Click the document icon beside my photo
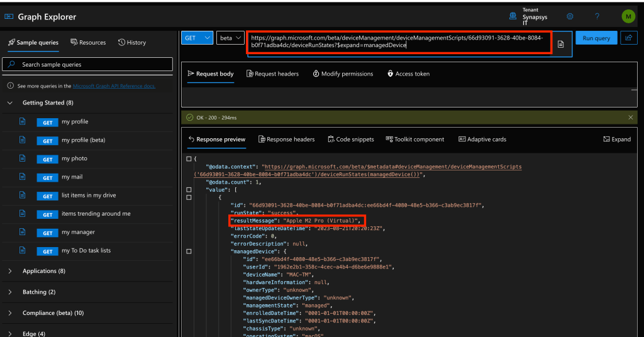Viewport: 644px width, 337px height. click(23, 158)
